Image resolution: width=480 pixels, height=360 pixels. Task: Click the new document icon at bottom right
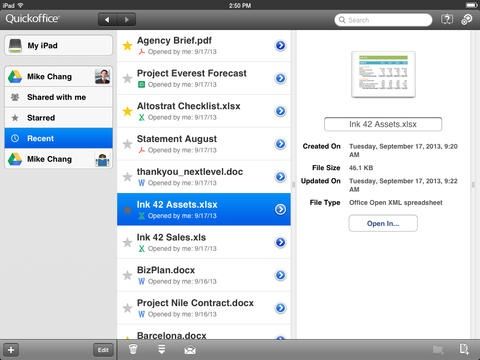click(x=464, y=349)
